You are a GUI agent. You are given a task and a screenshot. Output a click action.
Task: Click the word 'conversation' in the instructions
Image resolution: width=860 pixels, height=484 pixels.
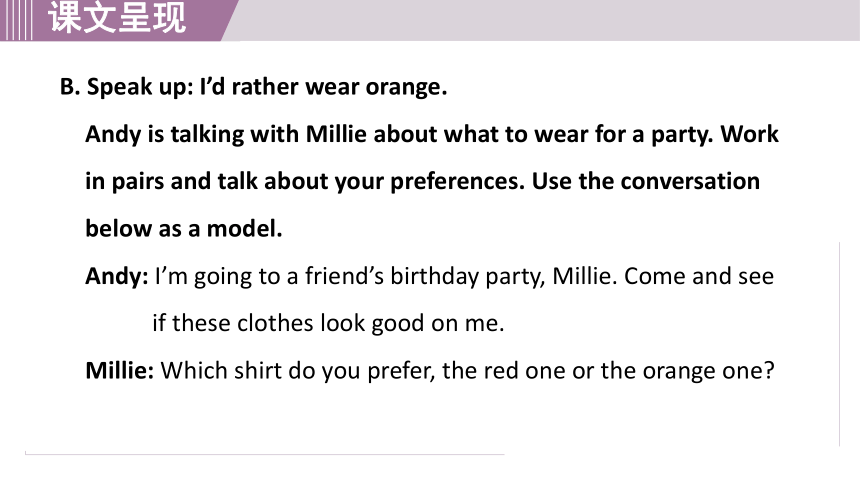pos(690,182)
